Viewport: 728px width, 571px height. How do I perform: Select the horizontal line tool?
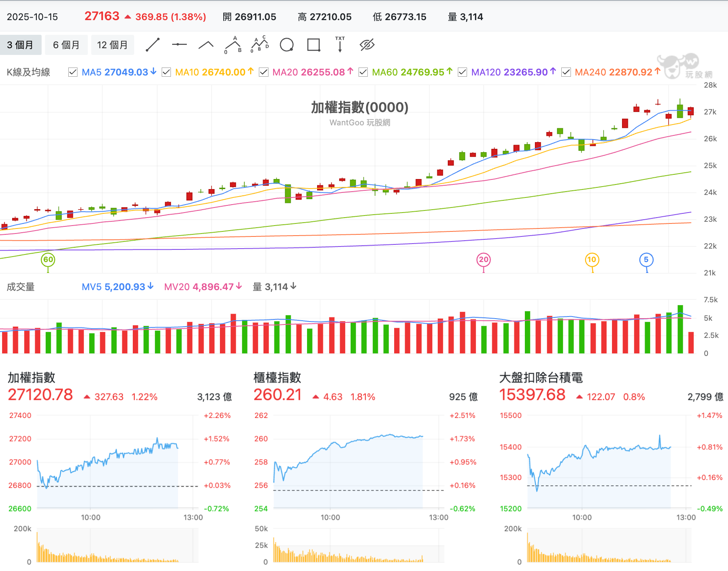tap(179, 44)
